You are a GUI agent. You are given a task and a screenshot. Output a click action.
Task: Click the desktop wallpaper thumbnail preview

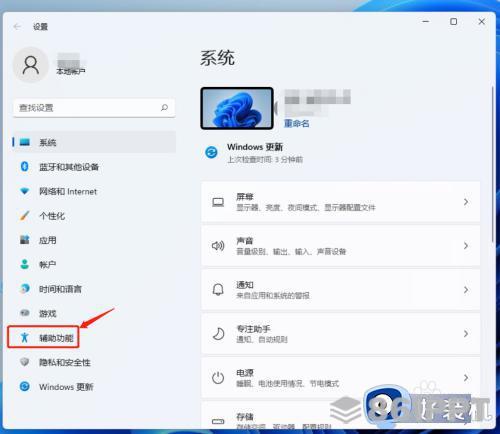click(237, 108)
